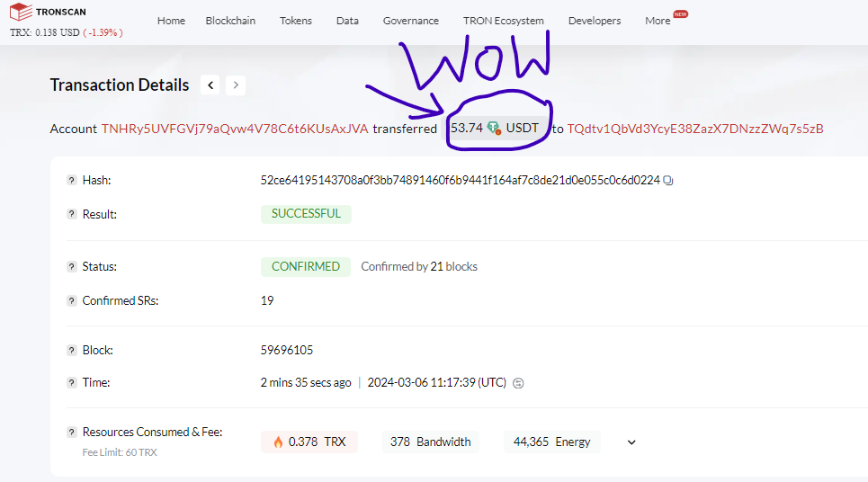Click the CONFIRMED status badge
Viewport: 868px width, 482px height.
coord(306,267)
